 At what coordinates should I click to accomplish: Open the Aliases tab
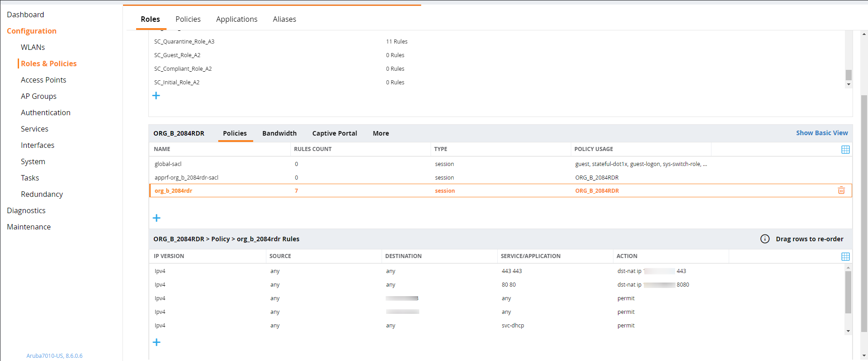coord(284,19)
